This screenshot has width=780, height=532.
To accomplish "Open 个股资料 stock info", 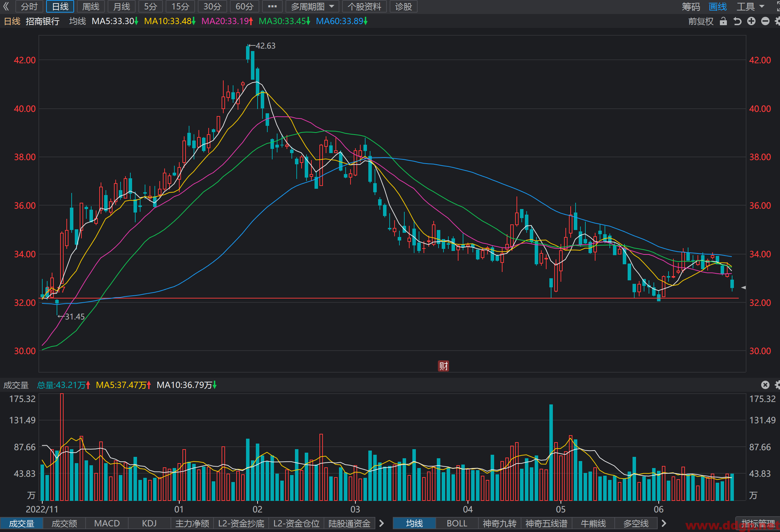I will pos(364,6).
